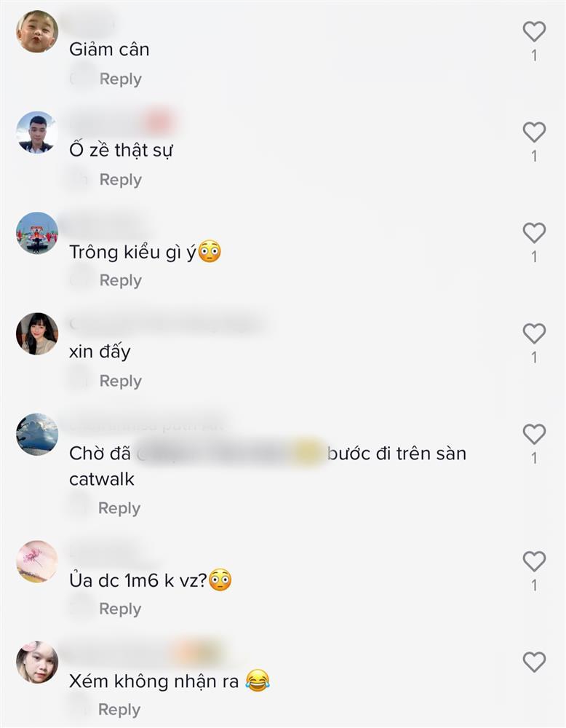This screenshot has height=728, width=566.
Task: Tap heart on "Trông kiểu gì ý" comment
Action: [x=534, y=233]
